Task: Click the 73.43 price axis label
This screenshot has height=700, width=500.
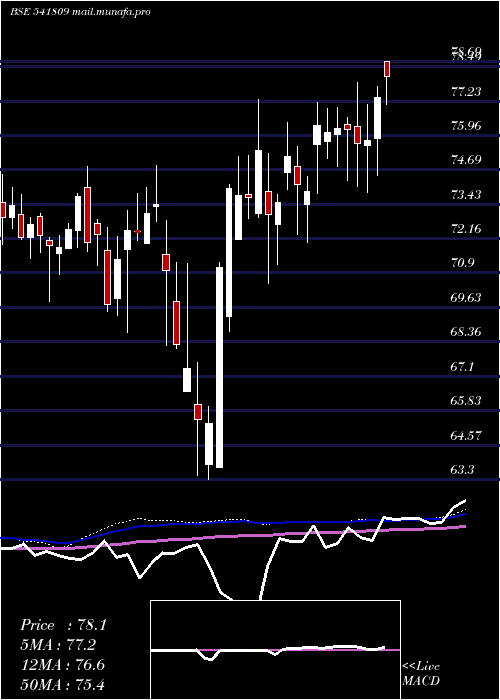Action: 467,195
